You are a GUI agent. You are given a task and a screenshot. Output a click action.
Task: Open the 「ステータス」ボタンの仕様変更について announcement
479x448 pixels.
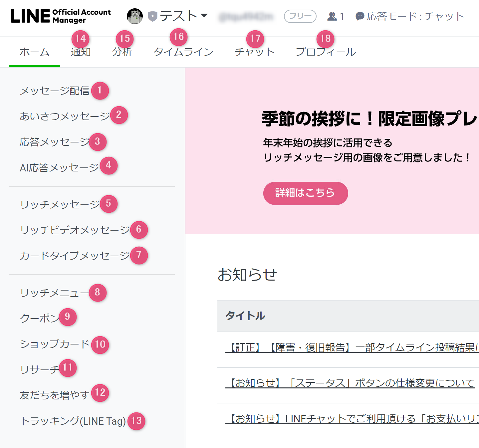point(350,383)
